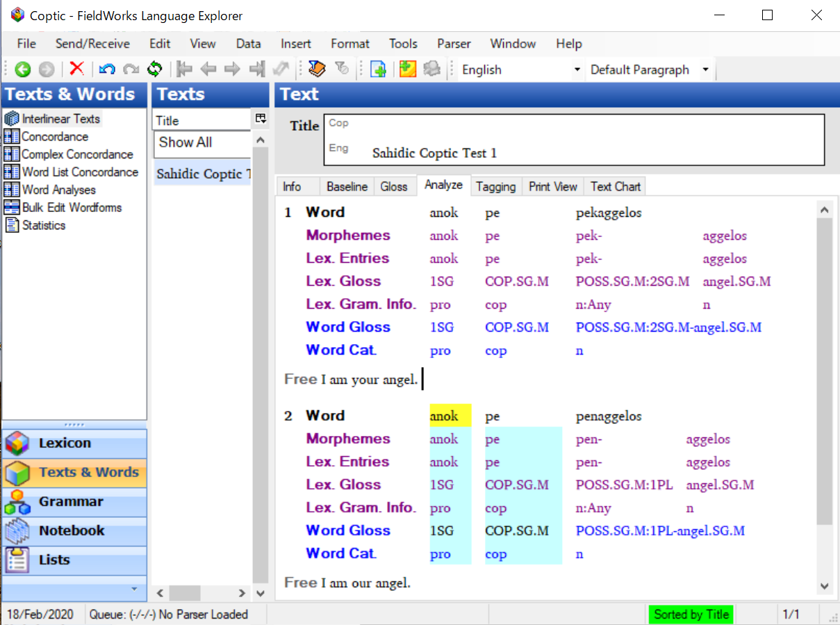Expand sidebar configure buttons chevron
840x625 pixels.
135,589
